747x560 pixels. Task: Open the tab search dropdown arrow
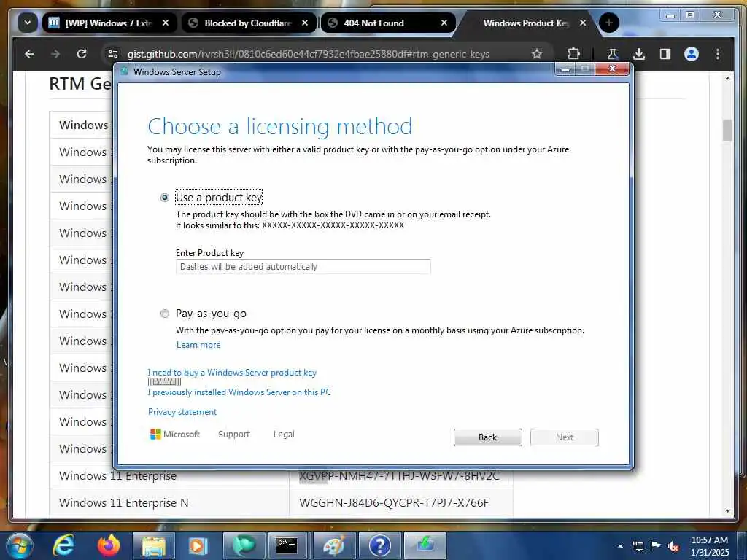click(28, 23)
